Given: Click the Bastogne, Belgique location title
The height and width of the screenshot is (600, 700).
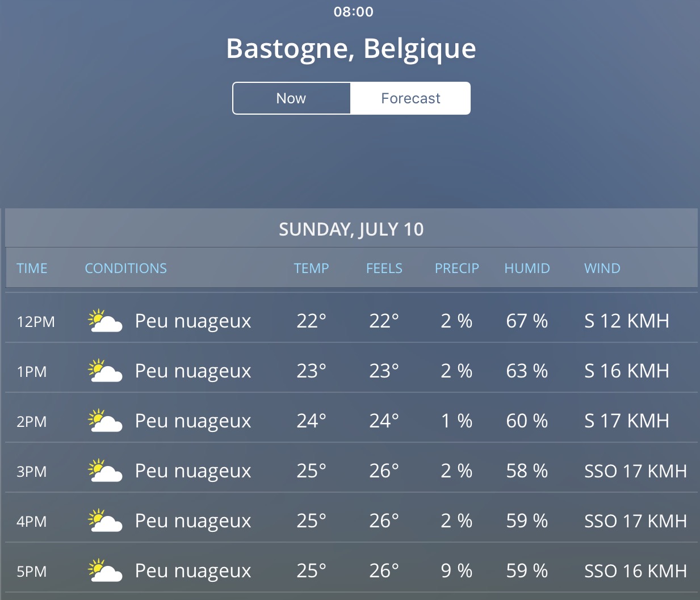Looking at the screenshot, I should pyautogui.click(x=351, y=49).
